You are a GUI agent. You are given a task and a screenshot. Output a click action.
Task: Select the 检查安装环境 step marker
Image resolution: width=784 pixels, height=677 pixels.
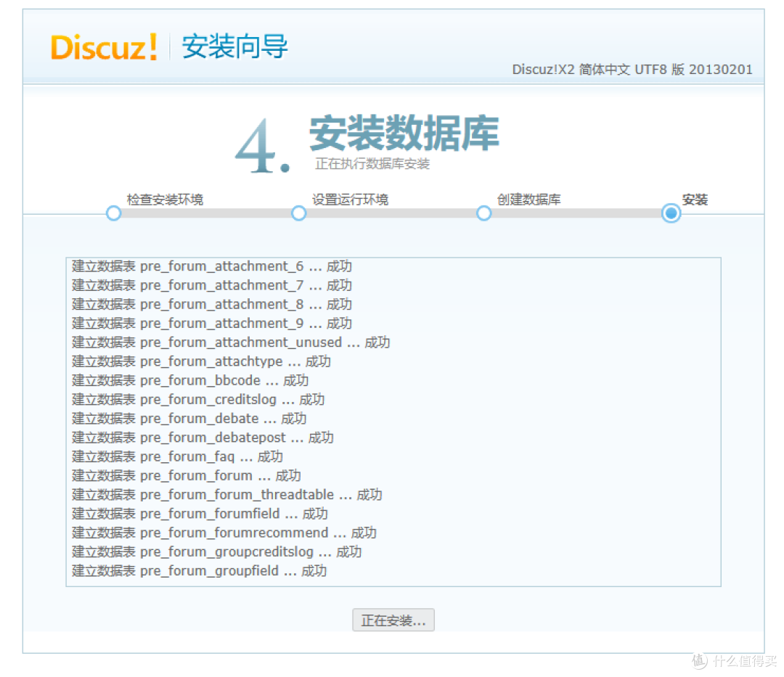(x=113, y=213)
